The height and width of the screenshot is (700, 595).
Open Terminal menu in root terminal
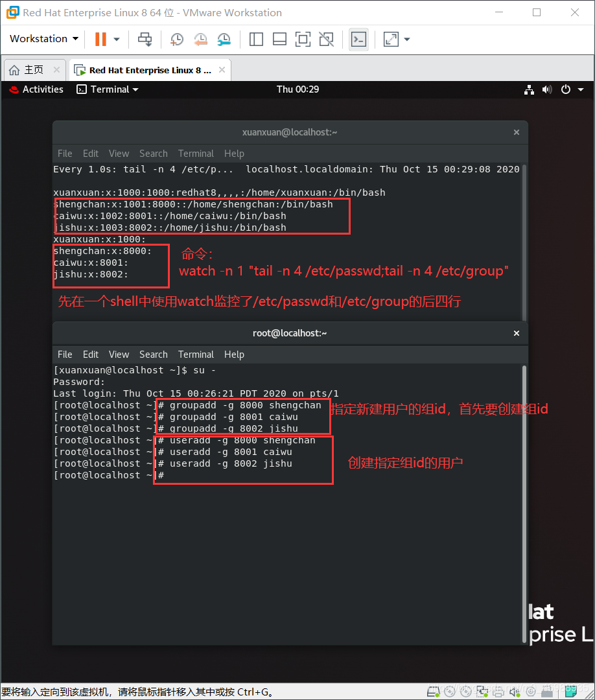point(196,355)
